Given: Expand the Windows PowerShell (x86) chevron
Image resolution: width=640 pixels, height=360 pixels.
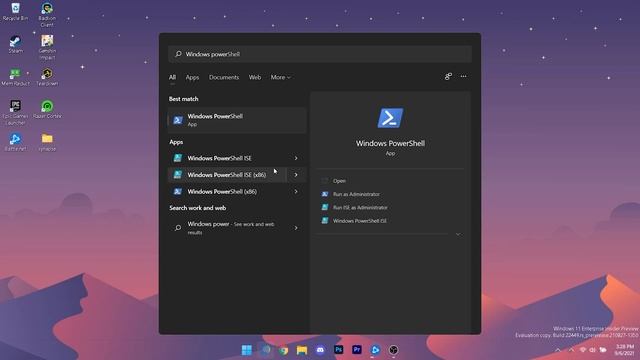Looking at the screenshot, I should tap(296, 191).
